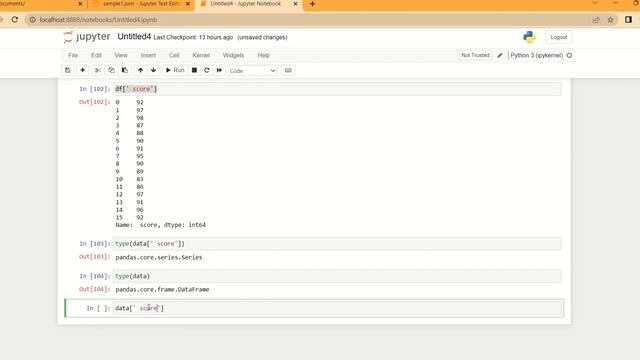Click the Out[102] prompt label

[94, 102]
